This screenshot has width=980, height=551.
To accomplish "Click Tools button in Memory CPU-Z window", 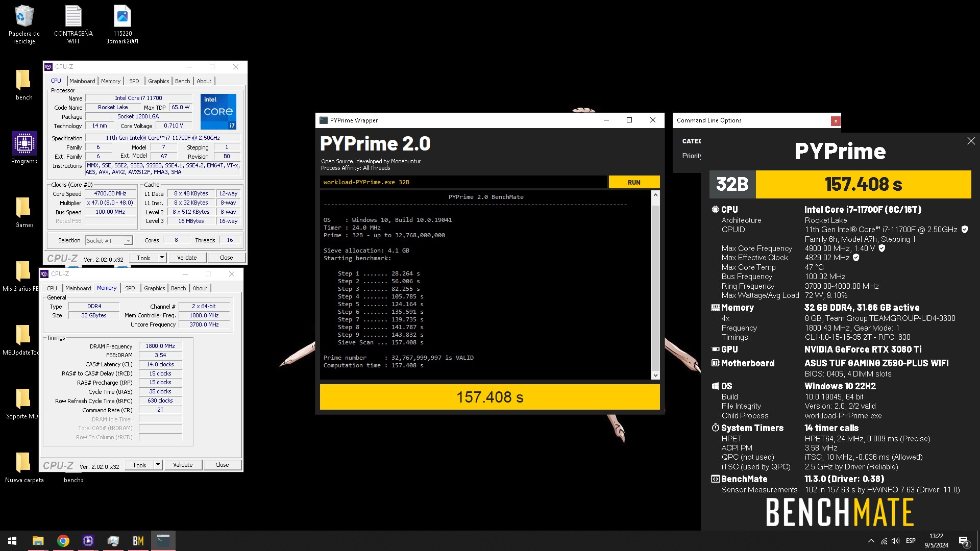I will point(139,465).
